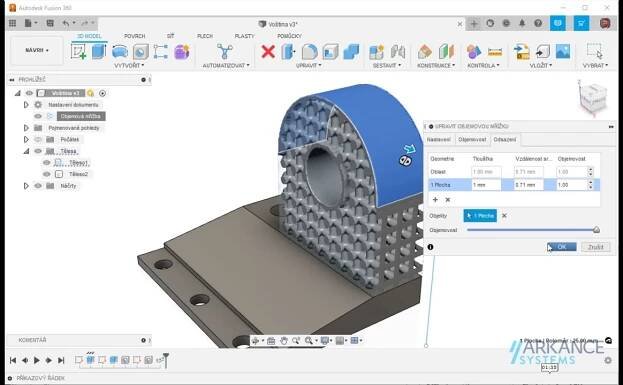Expand Pojmenované pohledy node
The height and width of the screenshot is (385, 623).
[26, 128]
